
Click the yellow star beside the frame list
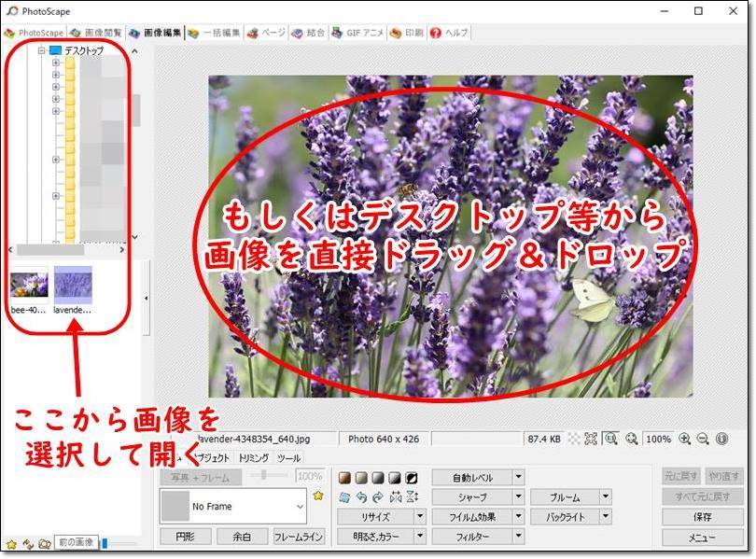[318, 496]
